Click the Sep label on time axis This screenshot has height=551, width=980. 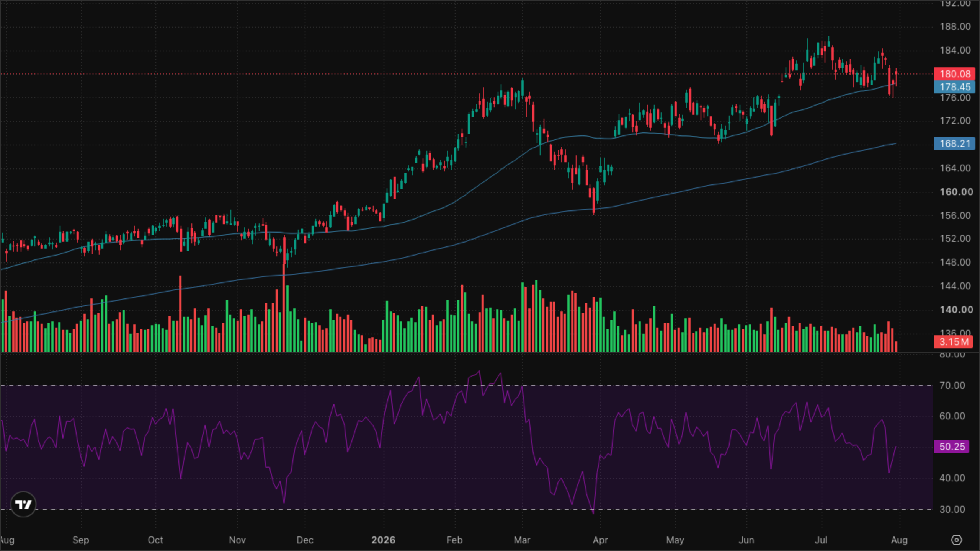click(x=80, y=540)
